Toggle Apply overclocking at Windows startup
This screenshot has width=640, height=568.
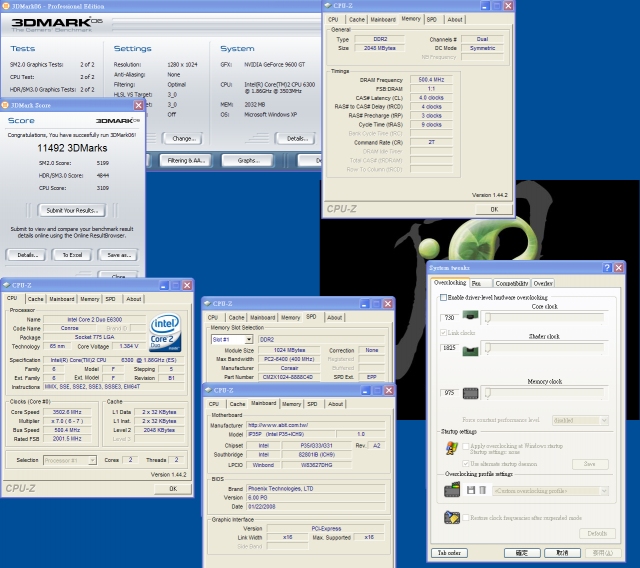[465, 446]
